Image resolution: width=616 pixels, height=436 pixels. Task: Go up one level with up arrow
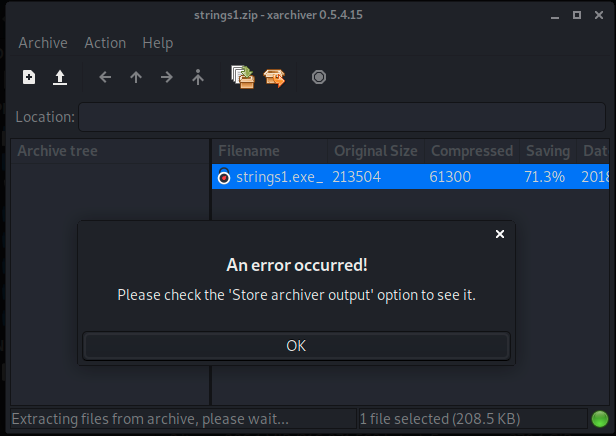tap(136, 77)
